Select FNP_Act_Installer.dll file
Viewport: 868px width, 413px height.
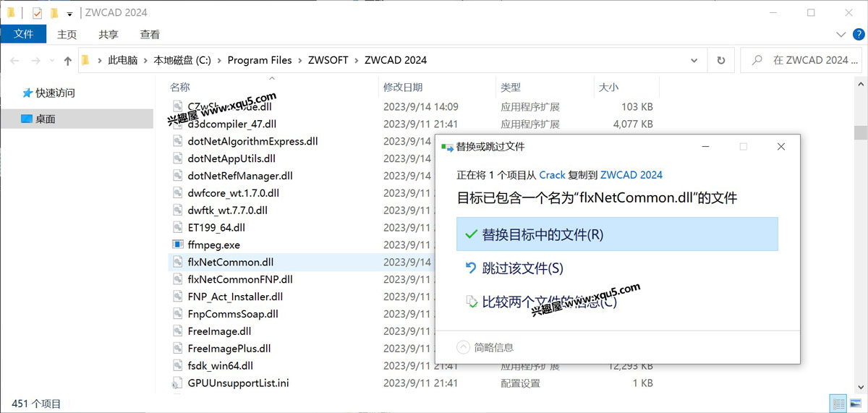[235, 297]
